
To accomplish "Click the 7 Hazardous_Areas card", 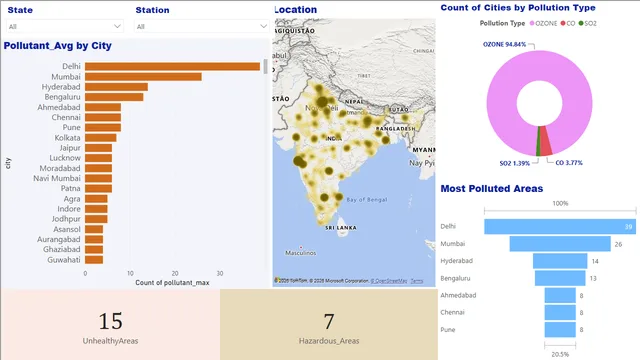I will [x=329, y=325].
